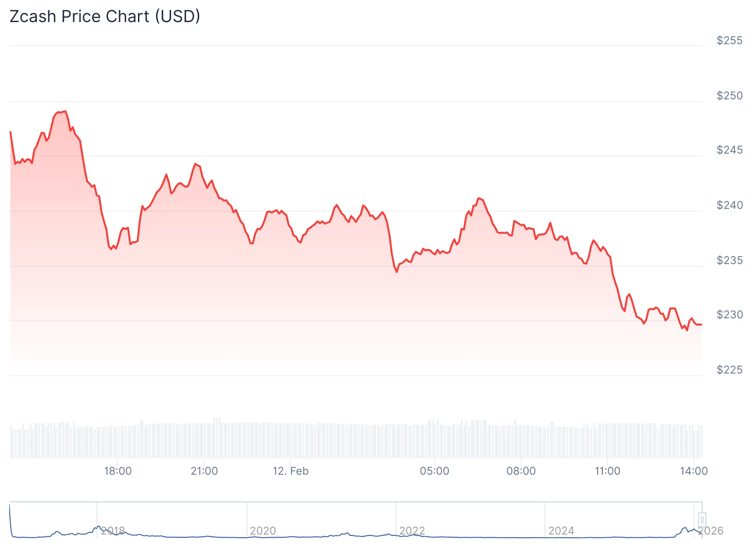Image resolution: width=756 pixels, height=552 pixels.
Task: Click the 14:00 time axis label
Action: 694,471
